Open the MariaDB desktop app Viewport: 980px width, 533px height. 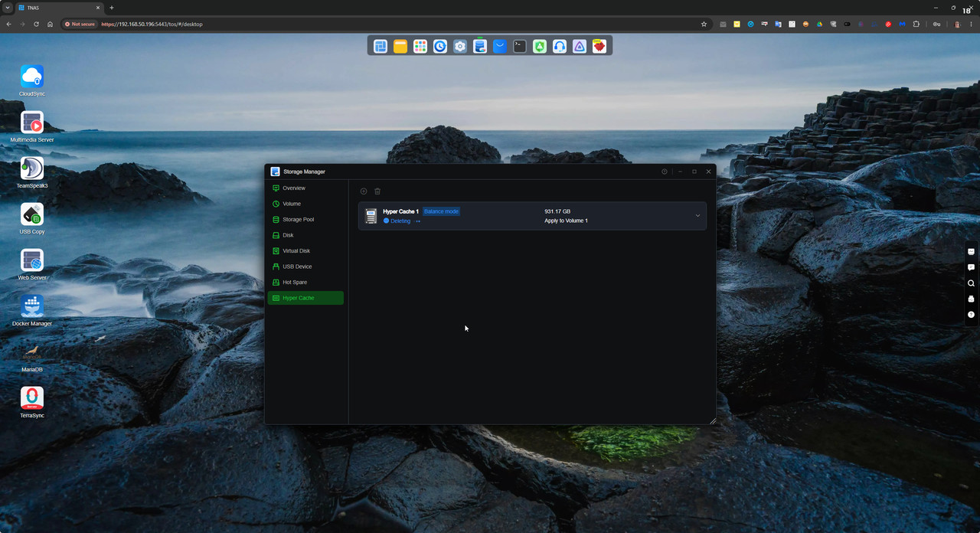point(32,352)
